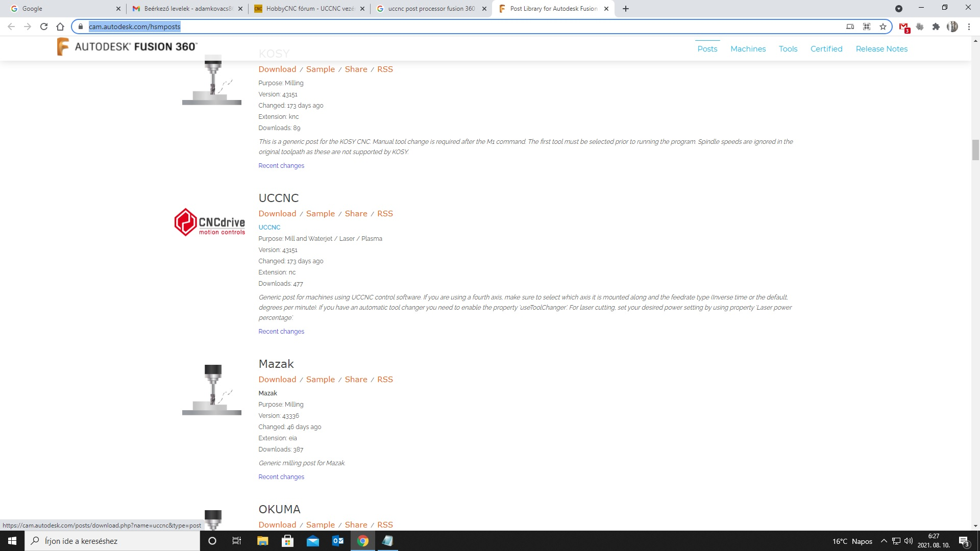
Task: Open Recent changes for the UCCNC post
Action: [281, 332]
